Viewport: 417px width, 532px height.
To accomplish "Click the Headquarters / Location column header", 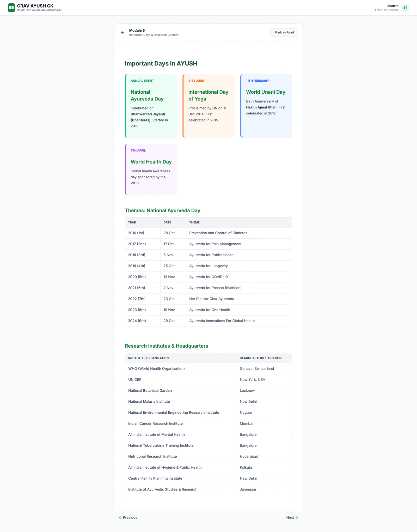I will (260, 358).
